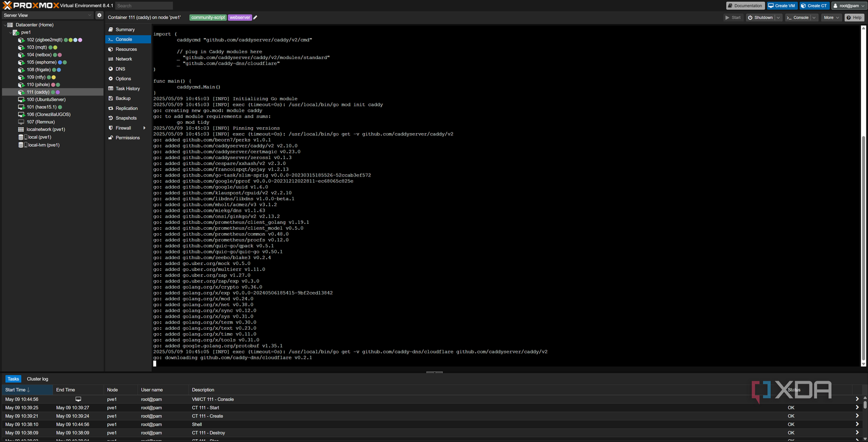Select container 103 (mqtt) icon in tree
Image resolution: width=868 pixels, height=442 pixels.
21,47
